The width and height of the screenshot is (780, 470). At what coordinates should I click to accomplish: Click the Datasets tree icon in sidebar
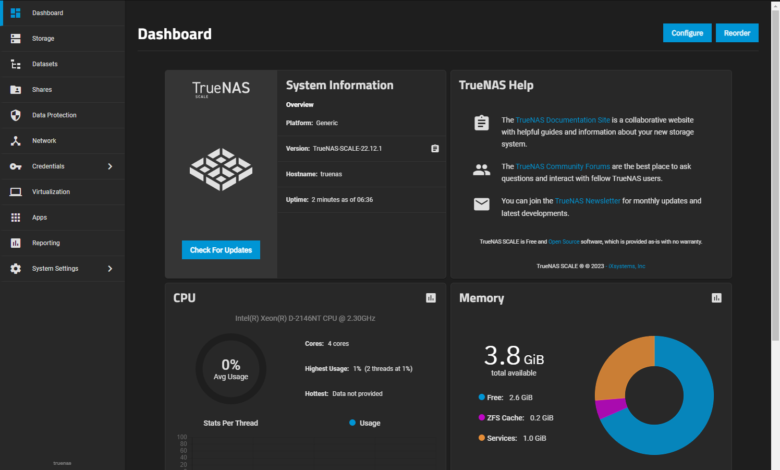(15, 64)
